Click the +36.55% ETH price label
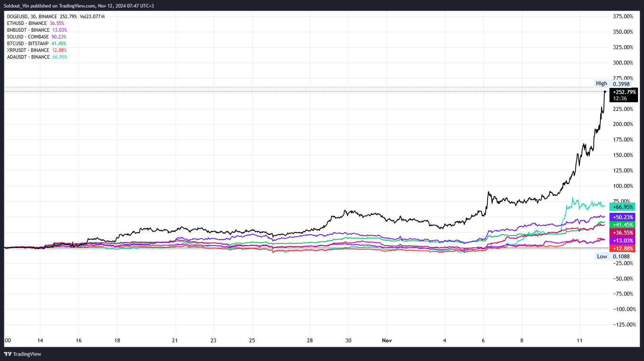 click(622, 233)
